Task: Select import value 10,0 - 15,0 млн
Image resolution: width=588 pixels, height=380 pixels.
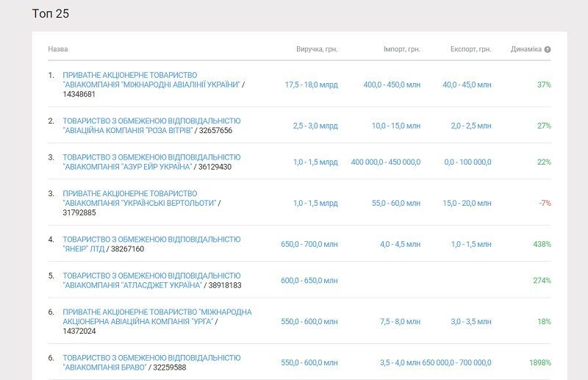Action: tap(396, 126)
